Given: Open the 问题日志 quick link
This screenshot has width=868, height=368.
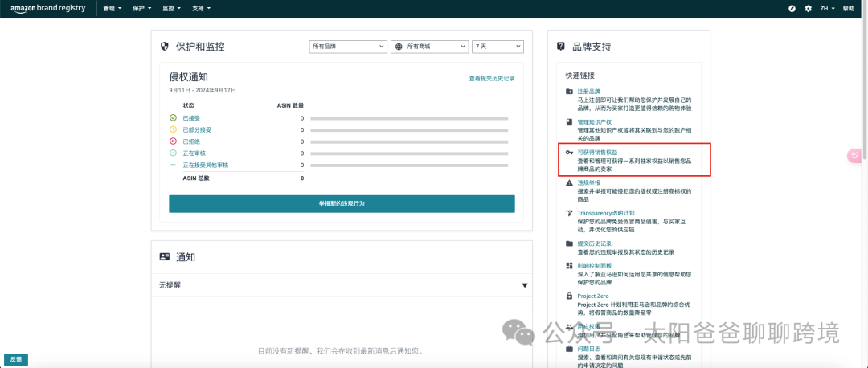Looking at the screenshot, I should [589, 350].
